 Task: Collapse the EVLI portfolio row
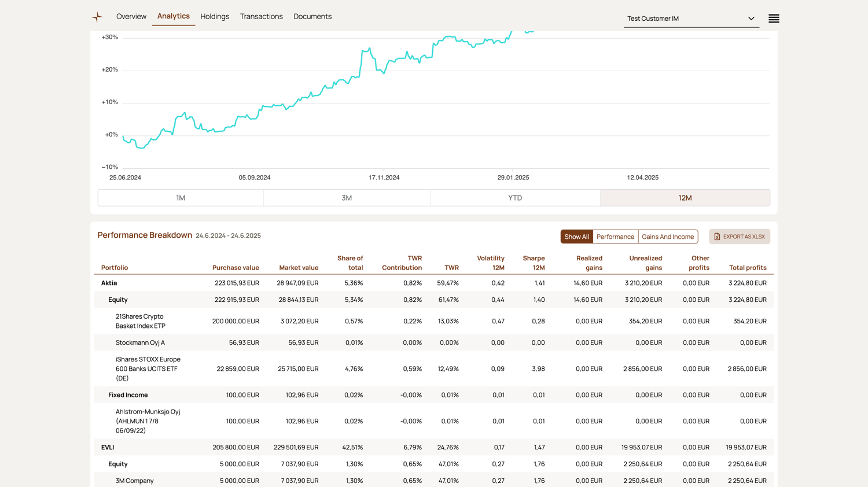pos(108,448)
